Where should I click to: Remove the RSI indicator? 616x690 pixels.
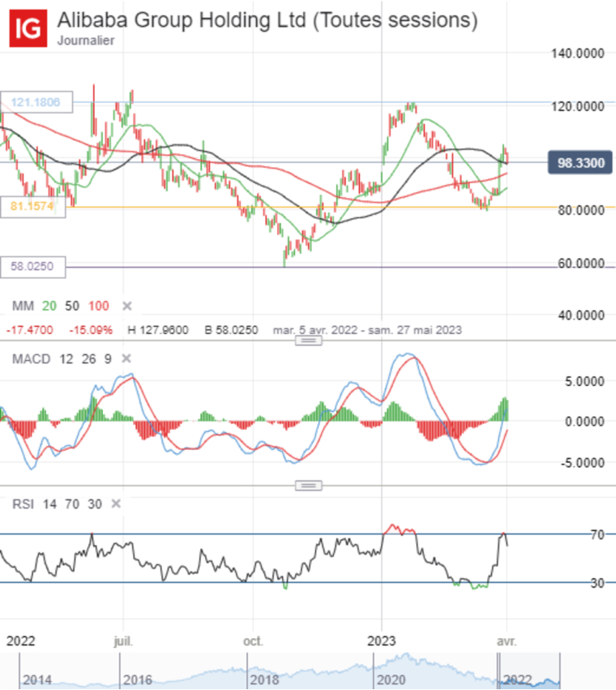pos(116,504)
